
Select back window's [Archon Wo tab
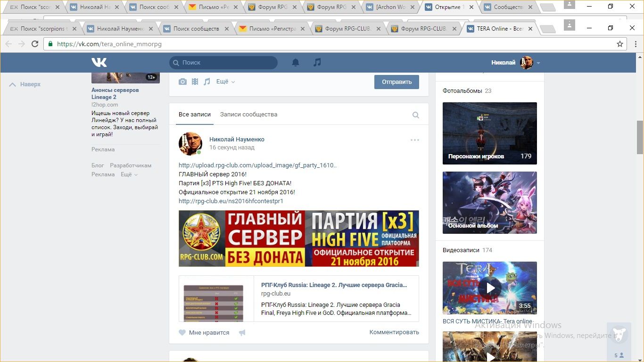390,7
